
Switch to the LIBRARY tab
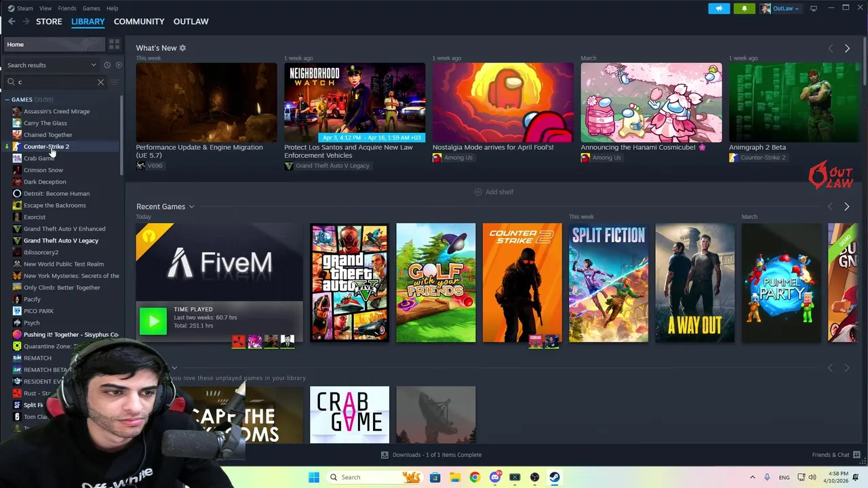(88, 22)
